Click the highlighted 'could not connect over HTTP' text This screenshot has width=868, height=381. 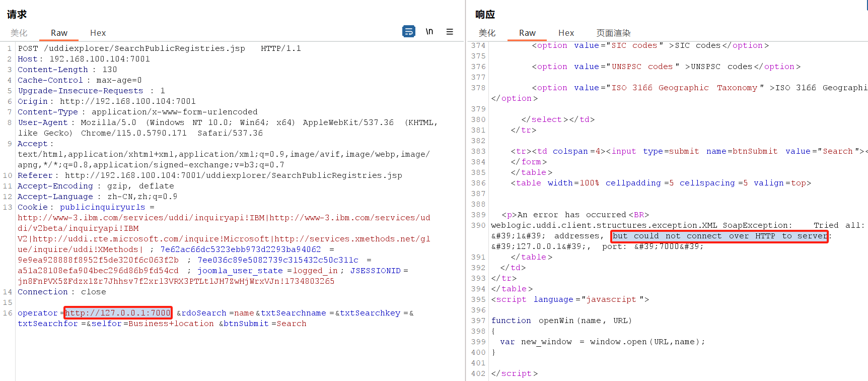pos(719,236)
